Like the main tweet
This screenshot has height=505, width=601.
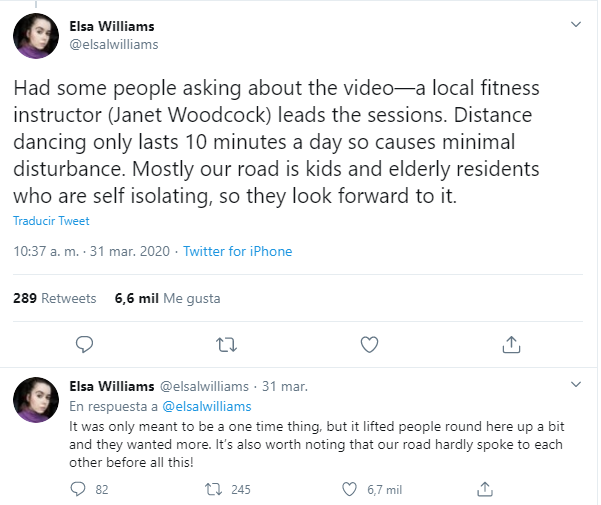(x=369, y=344)
